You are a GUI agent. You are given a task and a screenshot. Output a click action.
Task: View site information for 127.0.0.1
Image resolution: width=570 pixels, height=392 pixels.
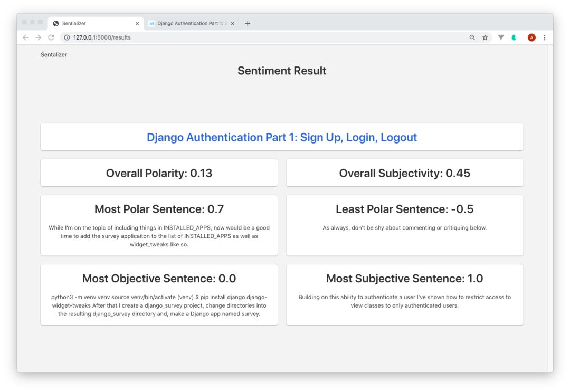[67, 37]
